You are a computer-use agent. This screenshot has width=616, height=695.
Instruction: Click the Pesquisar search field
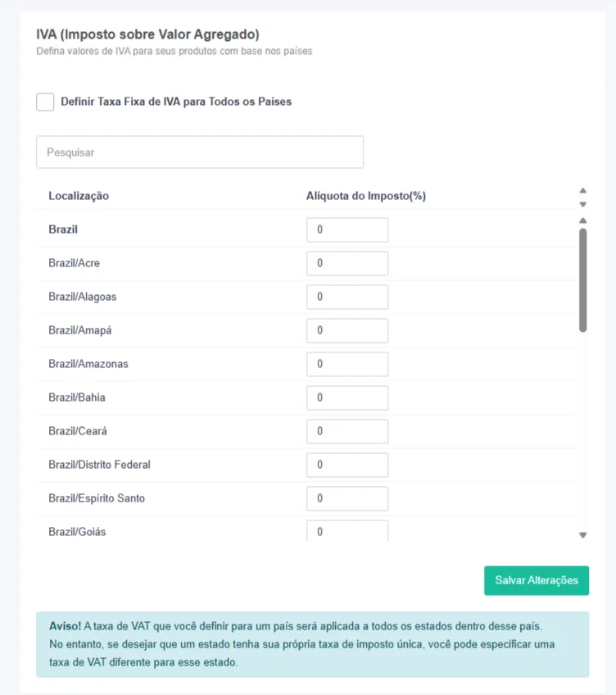(200, 152)
